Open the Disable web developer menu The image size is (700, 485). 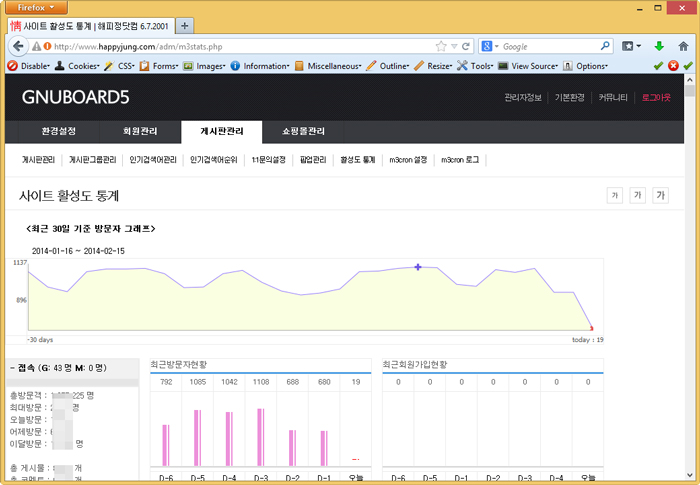29,66
